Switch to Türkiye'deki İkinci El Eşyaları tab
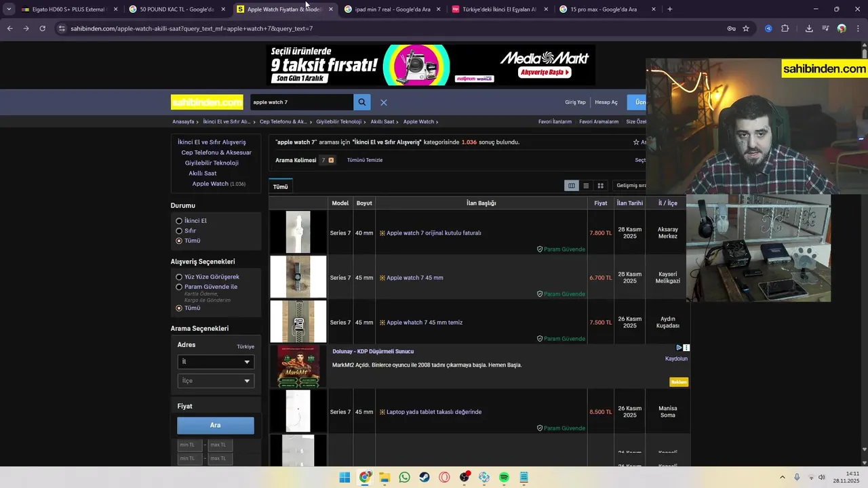This screenshot has width=868, height=488. tap(499, 9)
